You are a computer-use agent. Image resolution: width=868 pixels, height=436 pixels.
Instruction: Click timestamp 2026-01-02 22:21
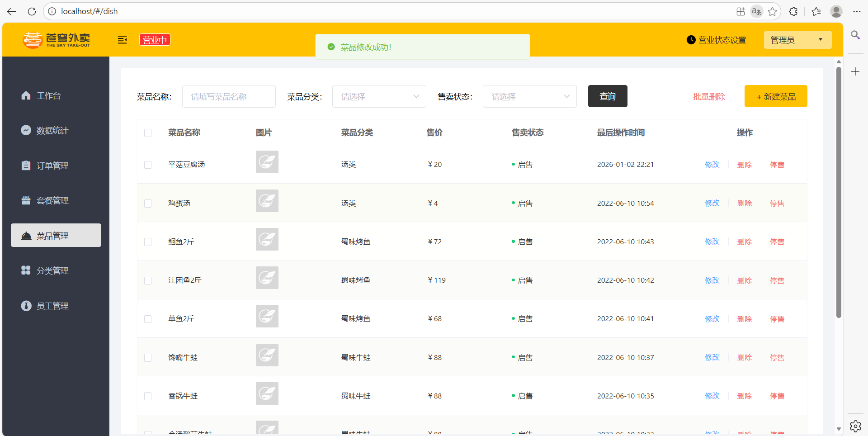click(x=625, y=165)
